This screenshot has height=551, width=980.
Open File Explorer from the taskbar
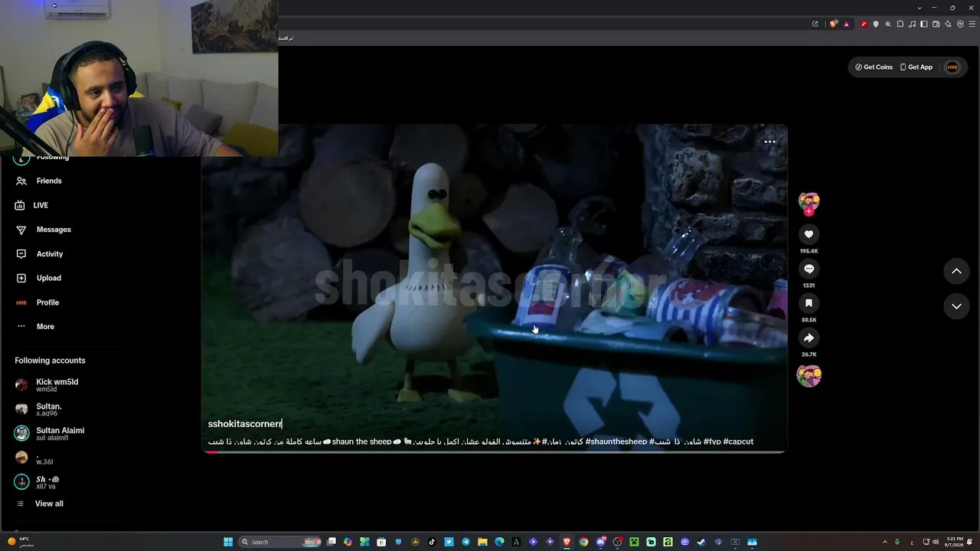(482, 542)
